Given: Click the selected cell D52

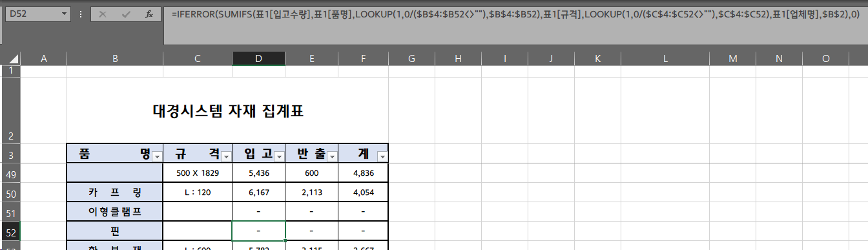Looking at the screenshot, I should (x=258, y=231).
